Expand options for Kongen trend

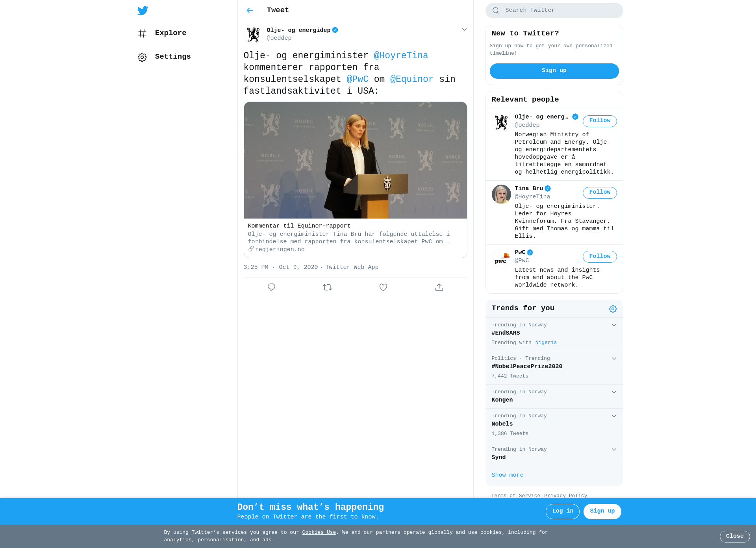(614, 392)
